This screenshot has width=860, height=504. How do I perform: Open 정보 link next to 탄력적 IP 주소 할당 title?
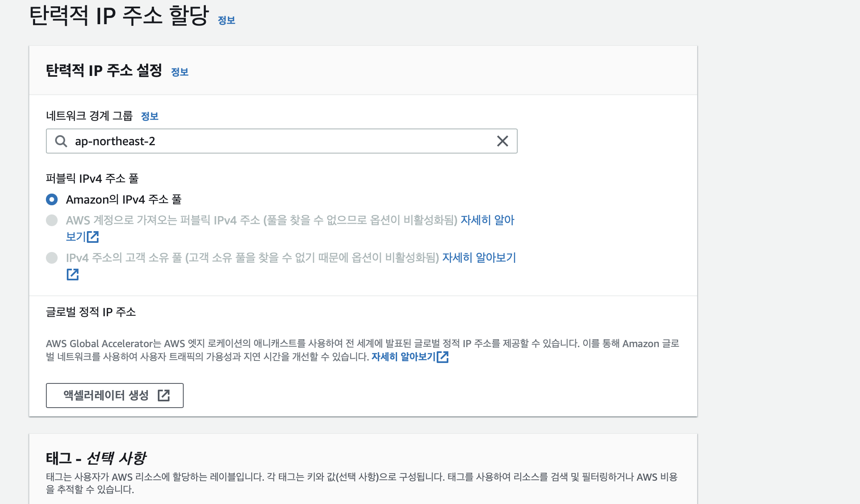click(226, 20)
